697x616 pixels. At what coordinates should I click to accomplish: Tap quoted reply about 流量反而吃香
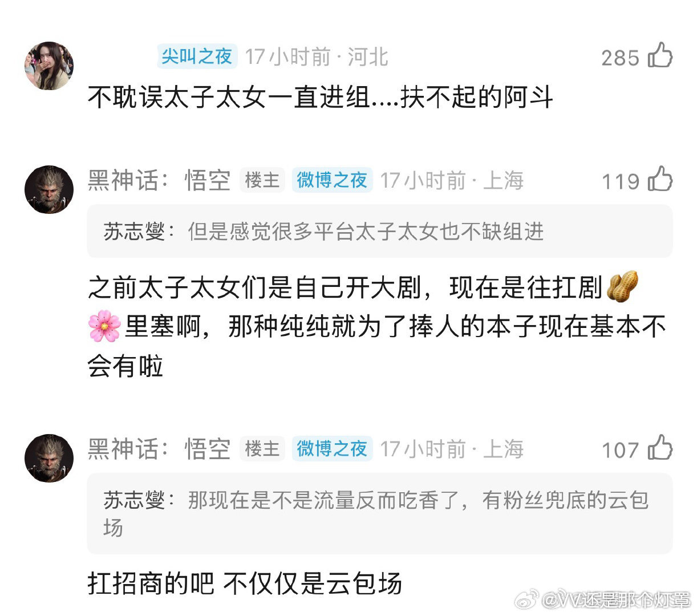point(380,513)
